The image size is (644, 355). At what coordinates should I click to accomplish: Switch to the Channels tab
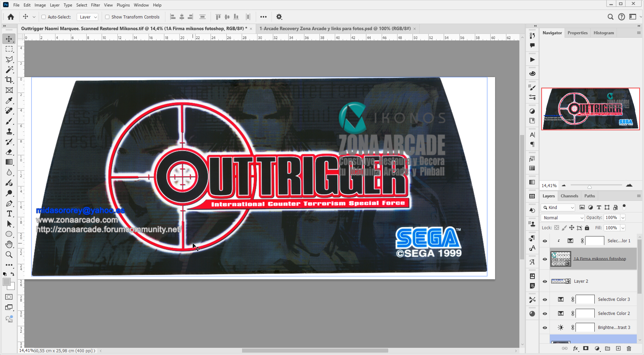pyautogui.click(x=569, y=196)
